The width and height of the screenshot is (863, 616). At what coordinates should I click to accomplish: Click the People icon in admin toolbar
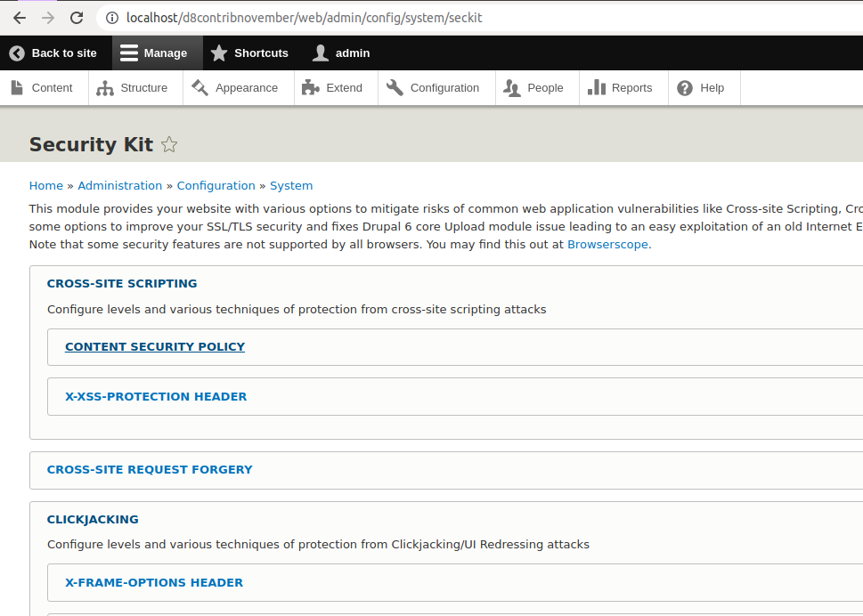(510, 87)
